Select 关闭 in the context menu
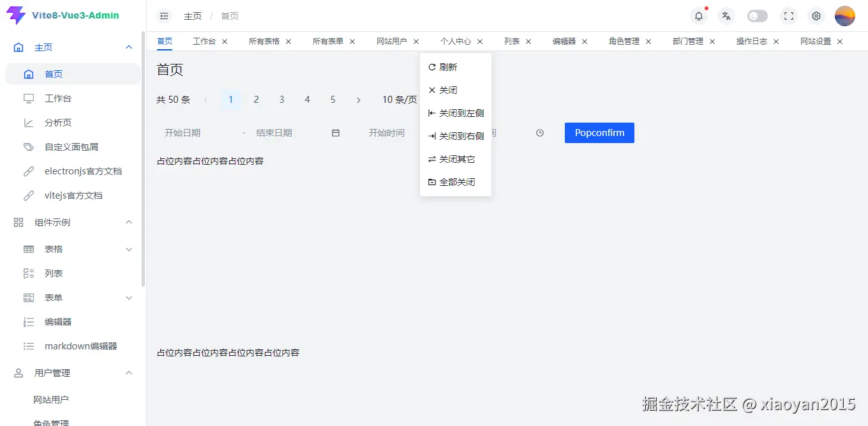868x426 pixels. pos(456,90)
